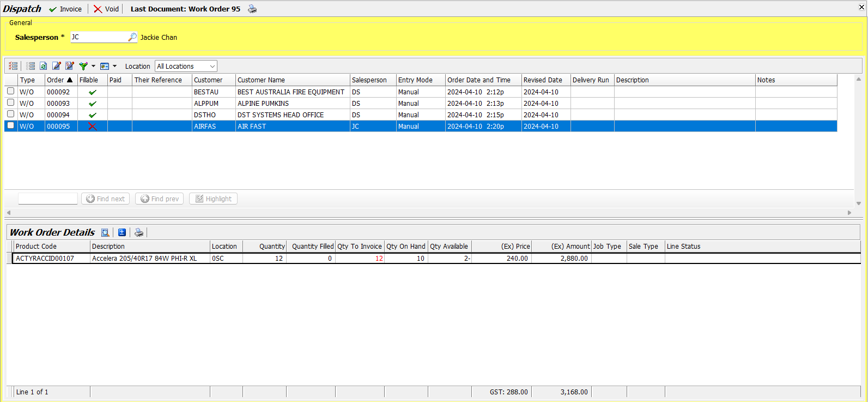This screenshot has width=868, height=402.
Task: Click the numbered pencil edit icon
Action: (69, 66)
